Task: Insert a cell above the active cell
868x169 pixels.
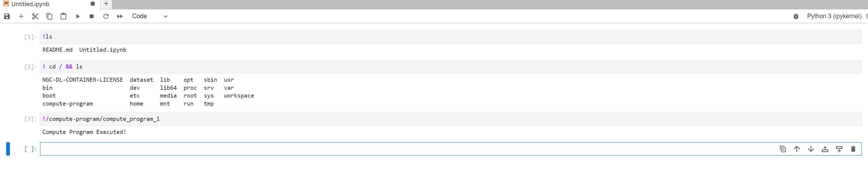Action: click(825, 149)
